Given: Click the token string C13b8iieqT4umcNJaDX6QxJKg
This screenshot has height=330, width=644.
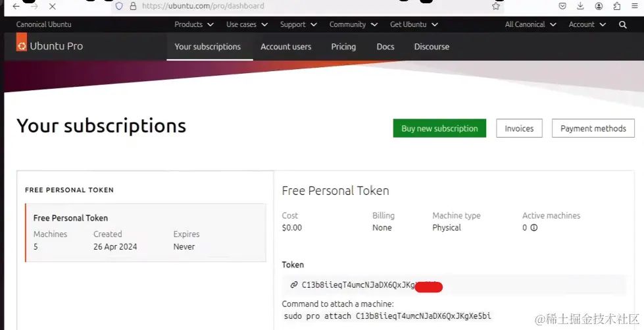Looking at the screenshot, I should click(358, 285).
